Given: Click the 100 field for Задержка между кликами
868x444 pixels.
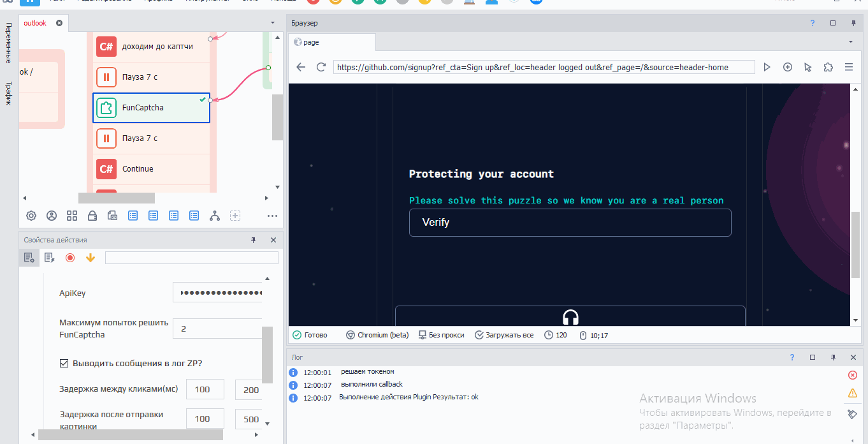Looking at the screenshot, I should (205, 389).
